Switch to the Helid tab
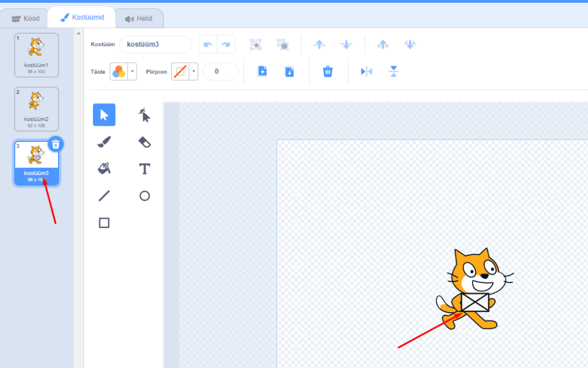 point(139,18)
